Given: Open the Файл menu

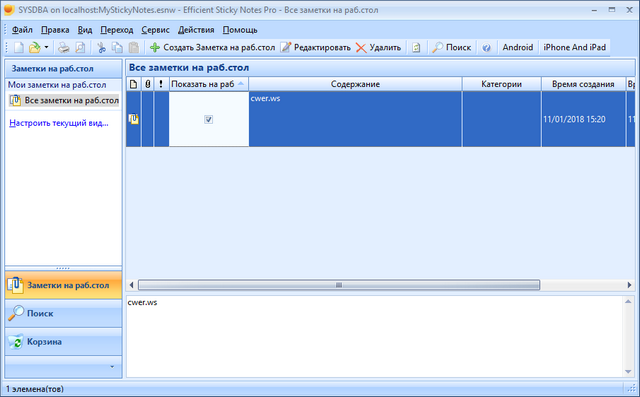Looking at the screenshot, I should pyautogui.click(x=22, y=30).
